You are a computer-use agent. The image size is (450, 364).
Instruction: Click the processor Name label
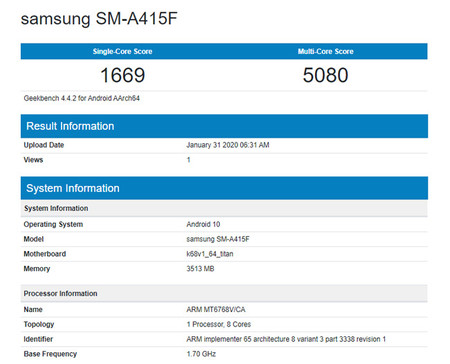33,310
